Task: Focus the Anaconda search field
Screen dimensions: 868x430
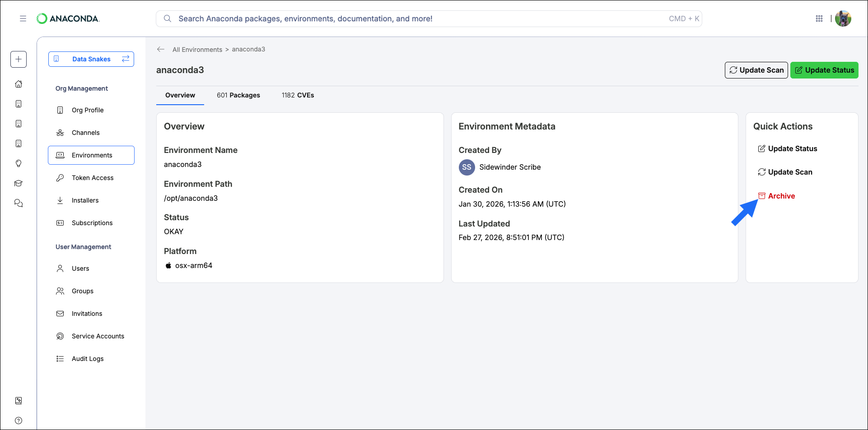Action: (x=429, y=18)
